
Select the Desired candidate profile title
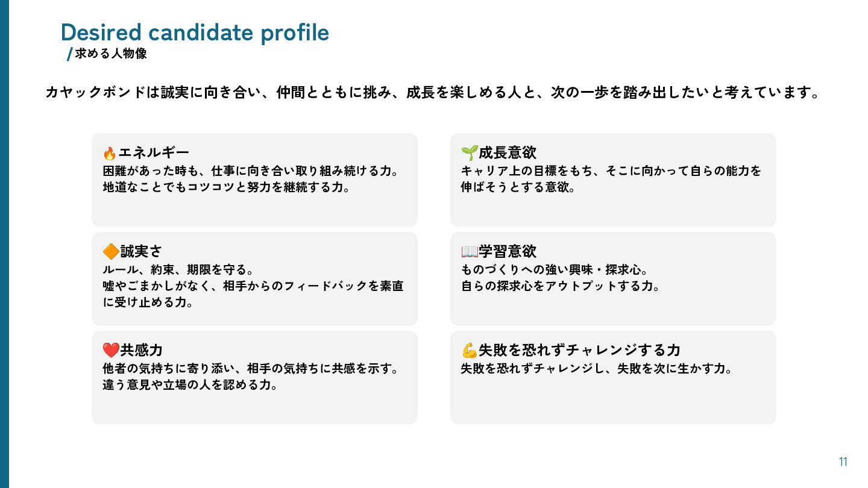click(195, 32)
